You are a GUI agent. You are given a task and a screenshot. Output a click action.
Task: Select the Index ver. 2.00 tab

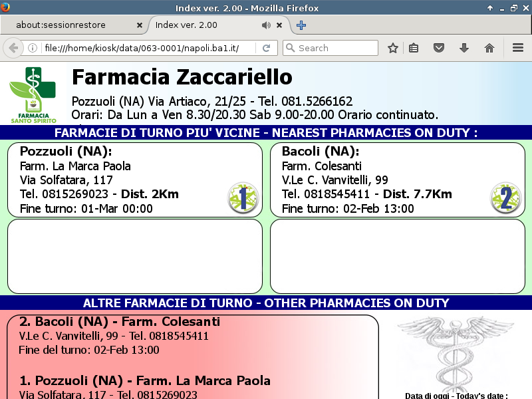pos(199,25)
